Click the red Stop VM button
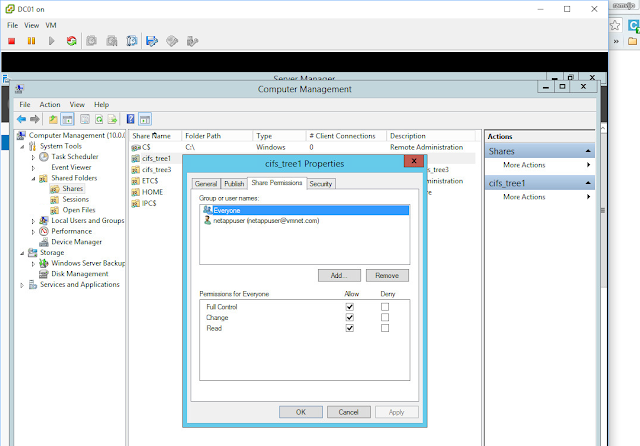Image resolution: width=640 pixels, height=446 pixels. click(x=11, y=41)
